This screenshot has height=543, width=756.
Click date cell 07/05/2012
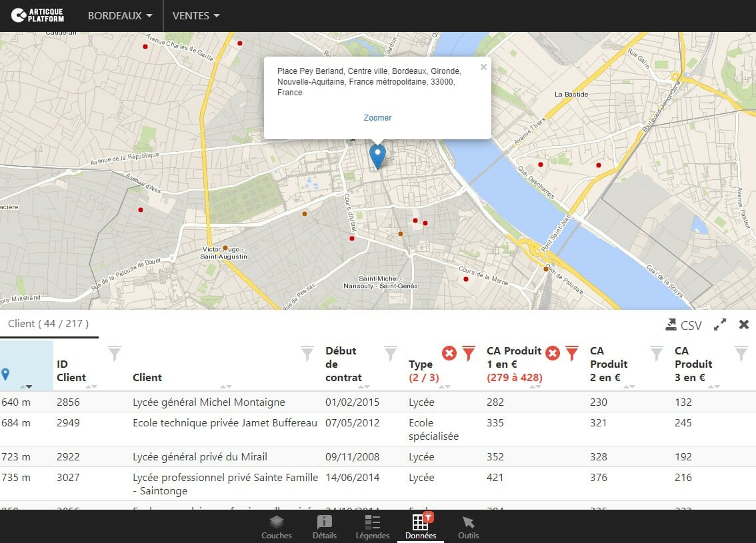click(x=352, y=422)
